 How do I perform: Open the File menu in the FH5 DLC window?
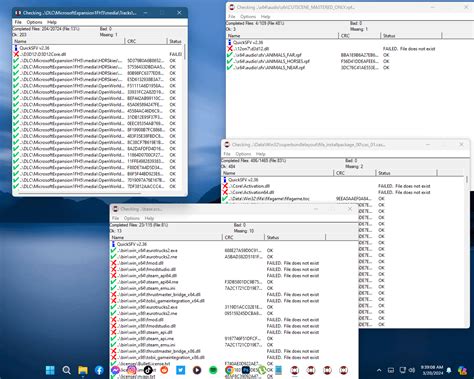pyautogui.click(x=18, y=22)
